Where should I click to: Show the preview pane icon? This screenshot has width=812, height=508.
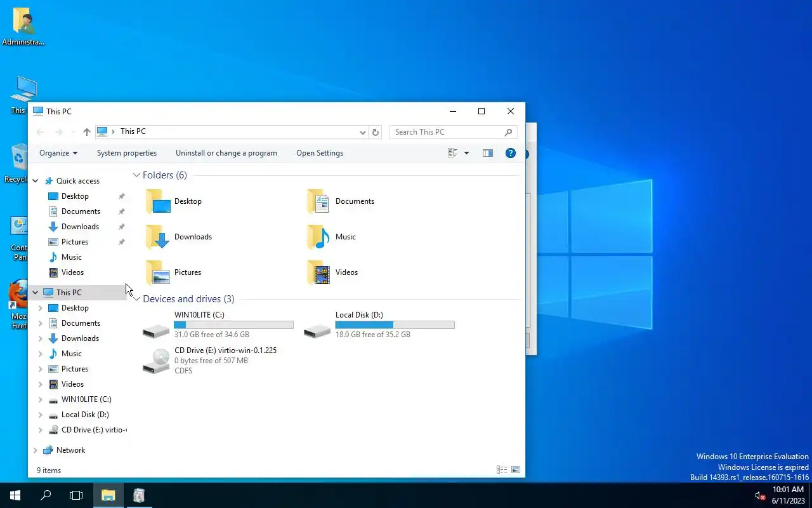[x=487, y=153]
